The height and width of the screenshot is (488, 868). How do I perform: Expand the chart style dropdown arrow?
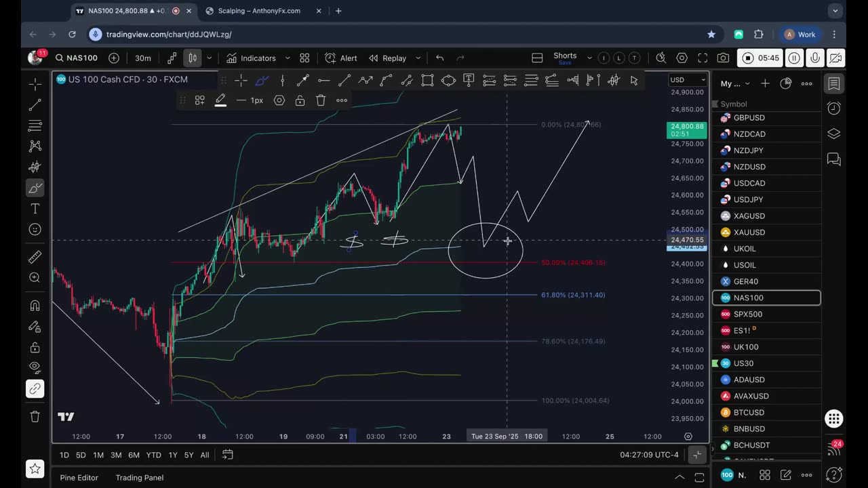click(210, 58)
